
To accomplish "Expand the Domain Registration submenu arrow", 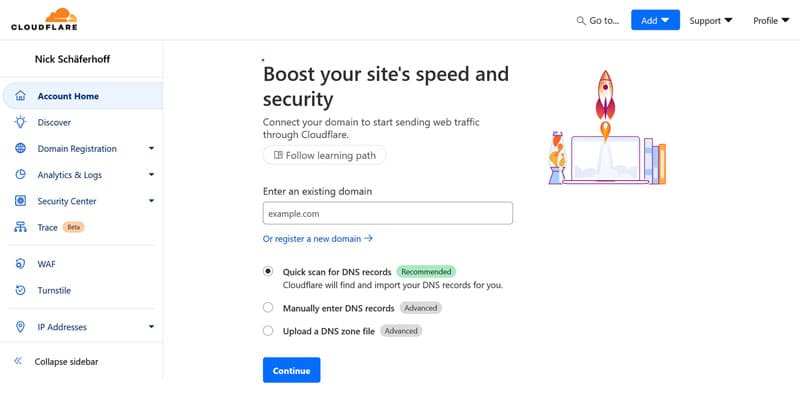I will 152,148.
